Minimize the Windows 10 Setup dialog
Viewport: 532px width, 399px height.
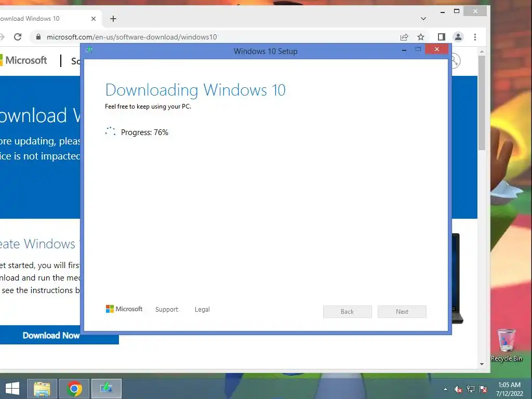(404, 50)
